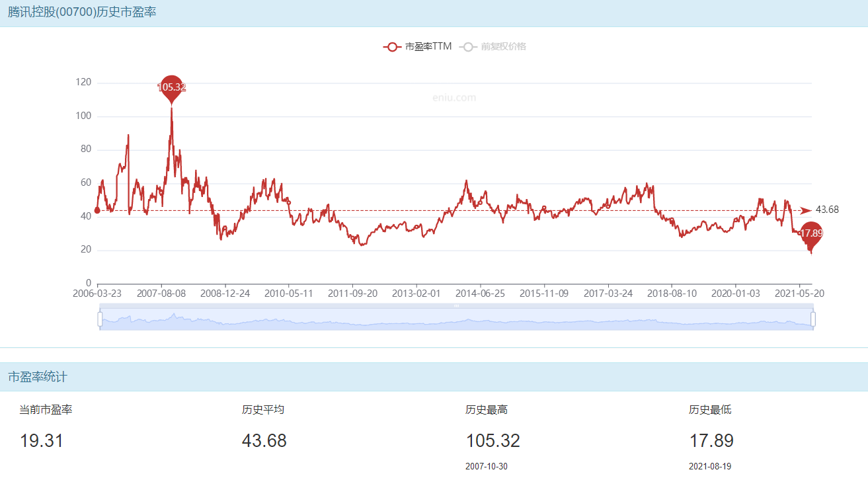This screenshot has width=868, height=482.
Task: Select the historical average value 43.68
Action: click(x=264, y=441)
